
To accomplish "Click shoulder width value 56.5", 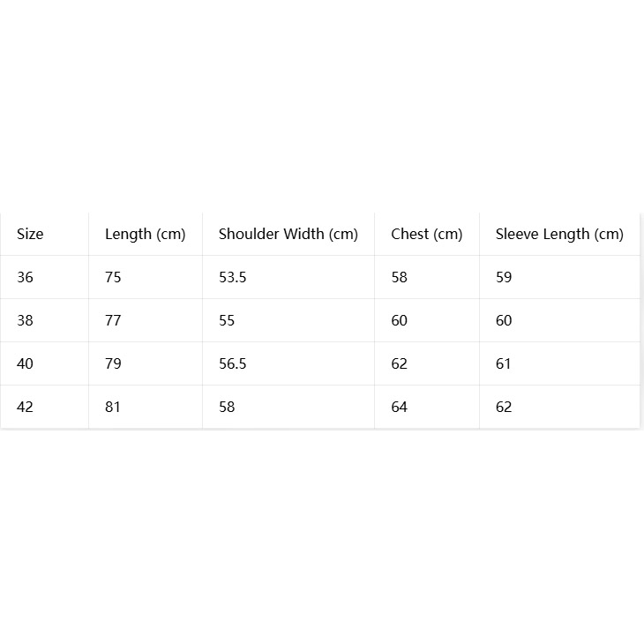I will [233, 363].
